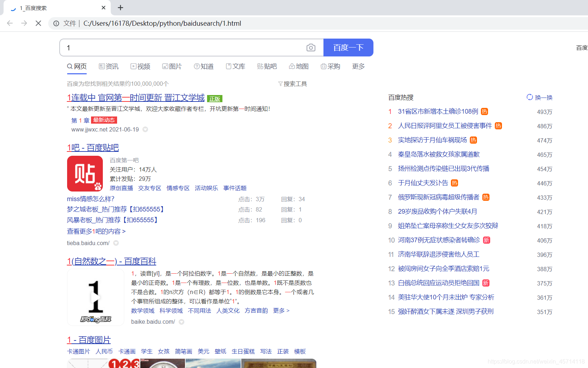Switch to 地图 tab
588x368 pixels.
point(298,66)
